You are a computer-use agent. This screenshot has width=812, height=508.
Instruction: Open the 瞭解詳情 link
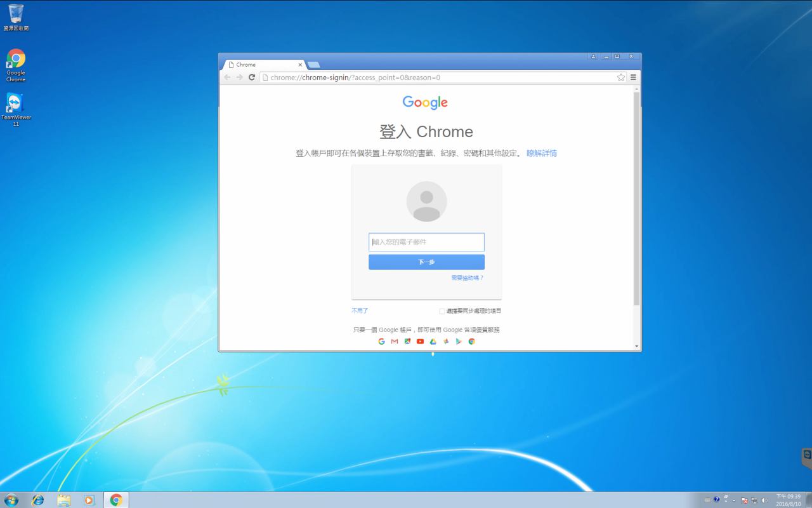pos(542,153)
